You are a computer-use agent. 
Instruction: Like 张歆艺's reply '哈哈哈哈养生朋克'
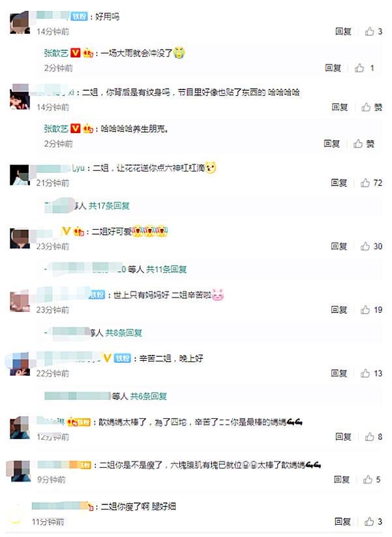coord(364,144)
